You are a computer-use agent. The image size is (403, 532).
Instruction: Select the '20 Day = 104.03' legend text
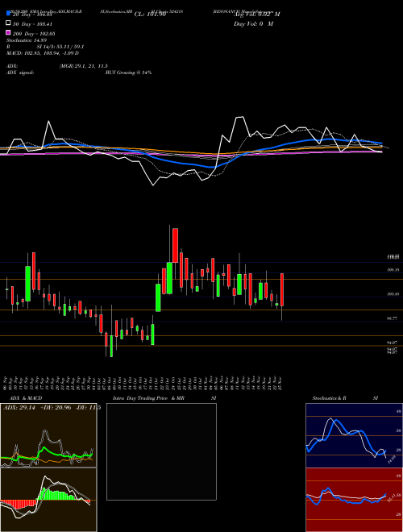click(32, 15)
